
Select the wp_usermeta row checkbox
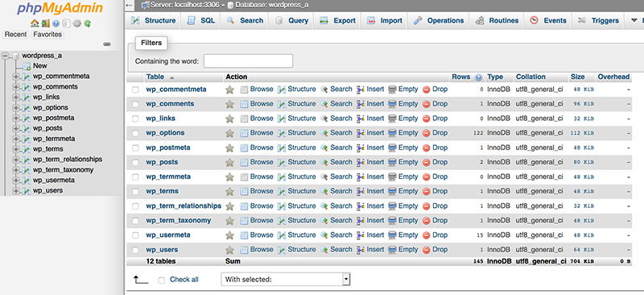(x=135, y=235)
